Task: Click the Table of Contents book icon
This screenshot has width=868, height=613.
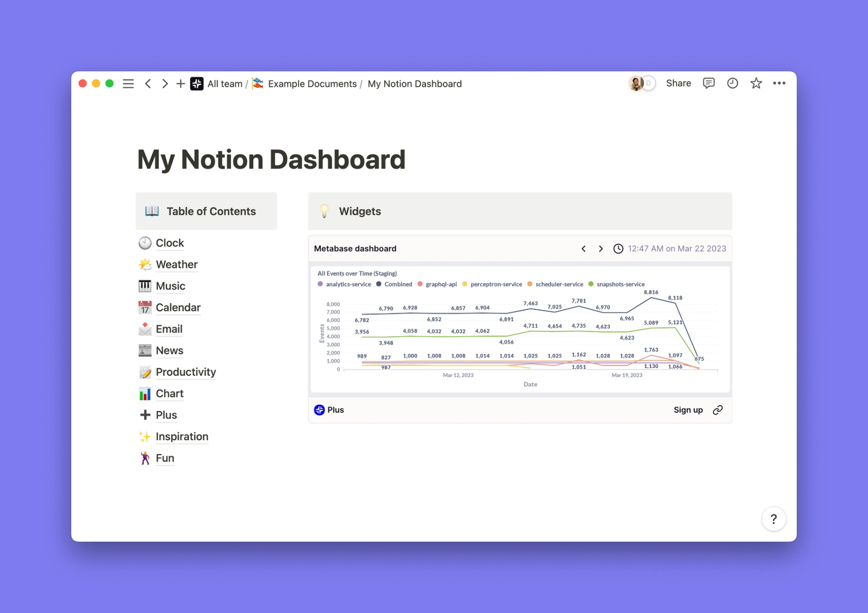Action: tap(152, 211)
